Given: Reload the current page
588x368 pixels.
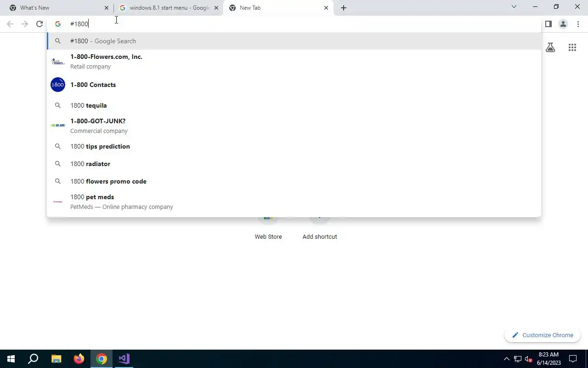Looking at the screenshot, I should click(40, 24).
